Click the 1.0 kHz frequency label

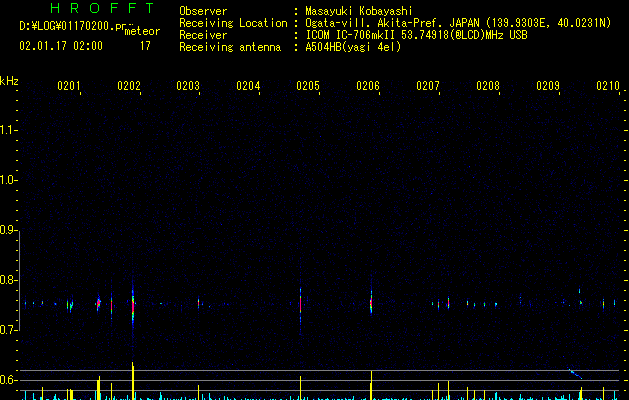click(7, 180)
